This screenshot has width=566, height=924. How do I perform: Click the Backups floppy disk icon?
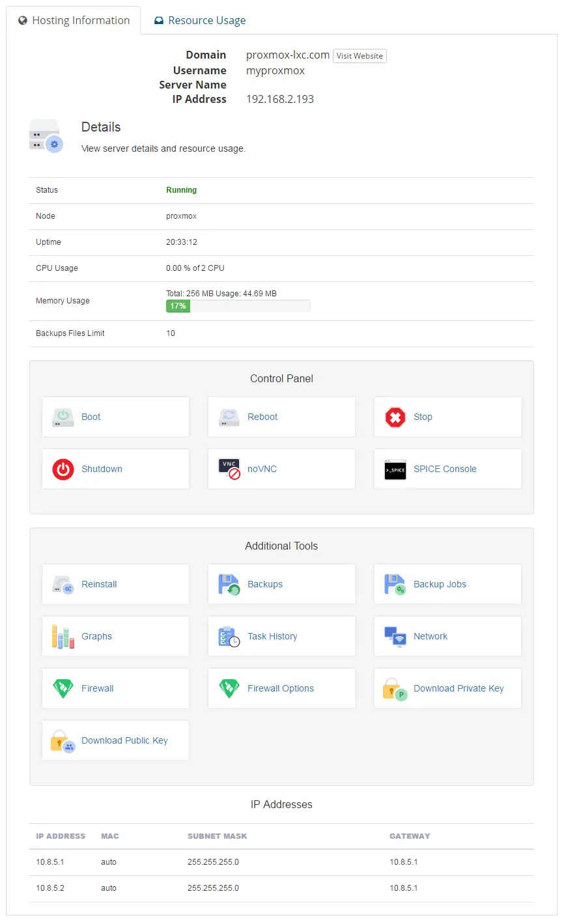[229, 584]
